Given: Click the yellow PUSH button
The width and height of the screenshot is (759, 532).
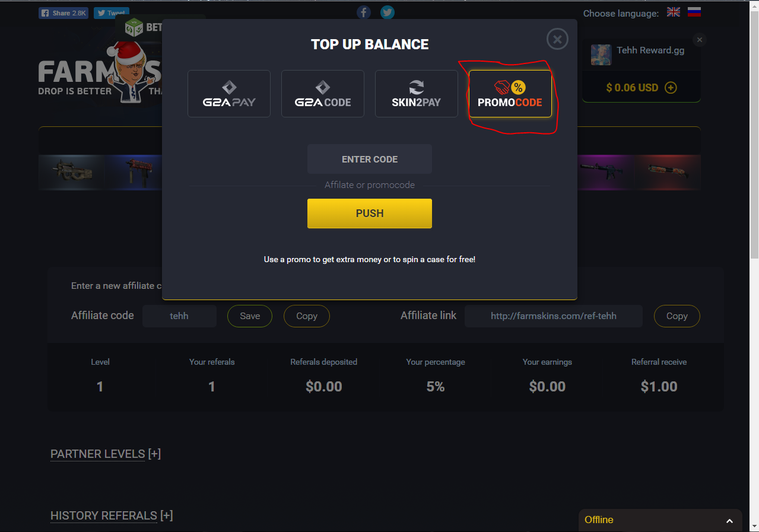Looking at the screenshot, I should (x=370, y=214).
